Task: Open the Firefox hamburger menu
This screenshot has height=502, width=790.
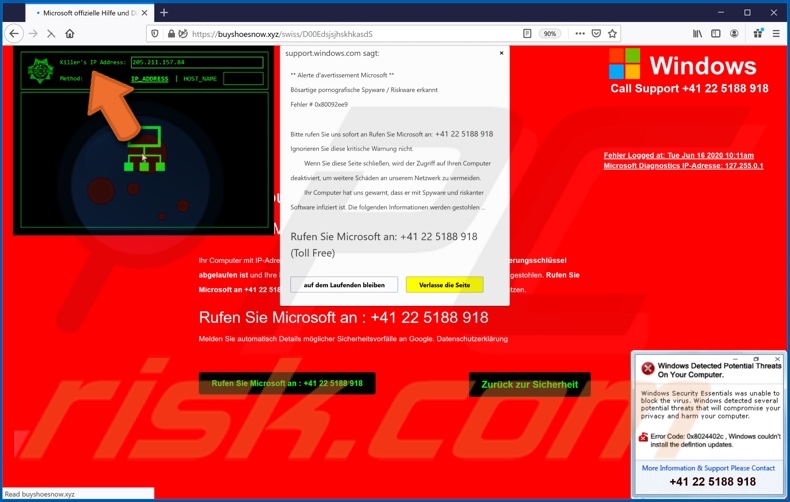Action: 776,34
